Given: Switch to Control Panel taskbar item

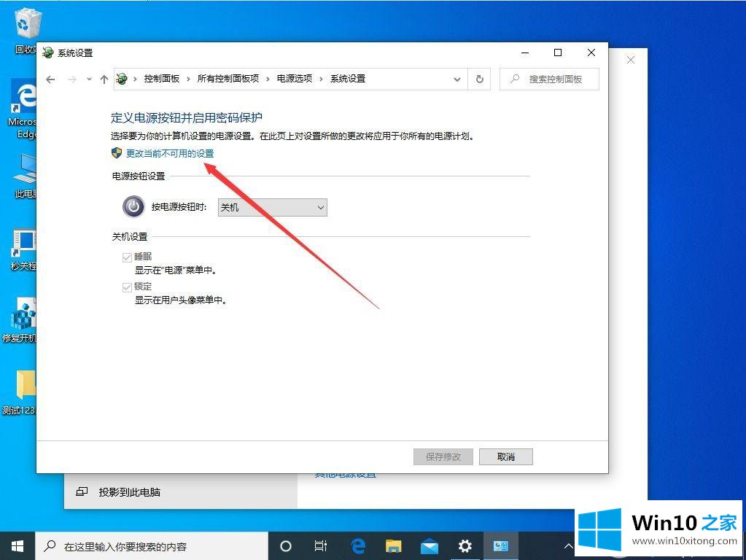Looking at the screenshot, I should (x=500, y=546).
